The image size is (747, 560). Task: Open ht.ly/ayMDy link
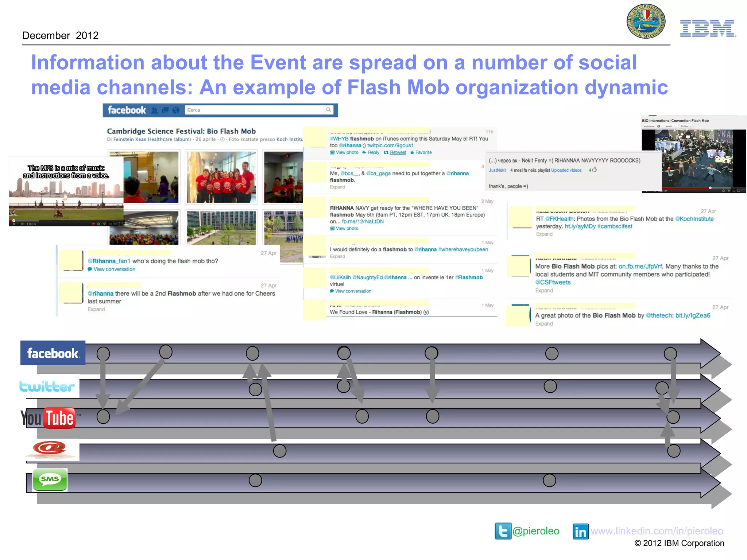[x=580, y=226]
